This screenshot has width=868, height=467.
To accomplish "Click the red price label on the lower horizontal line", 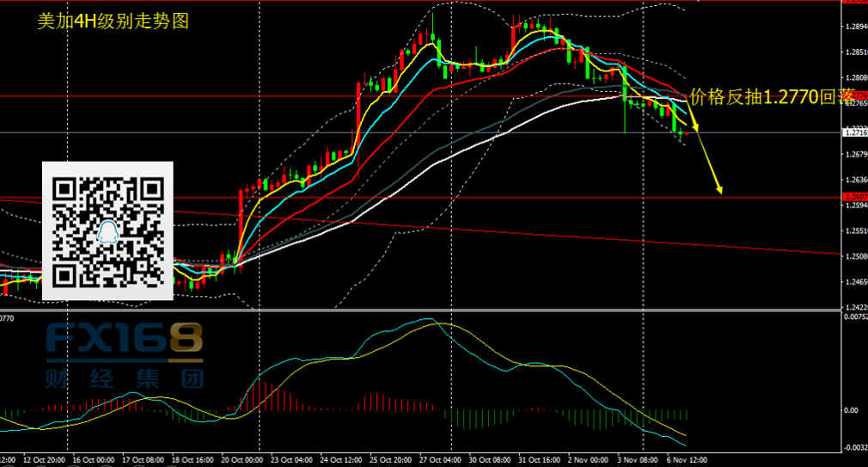I will [x=854, y=198].
